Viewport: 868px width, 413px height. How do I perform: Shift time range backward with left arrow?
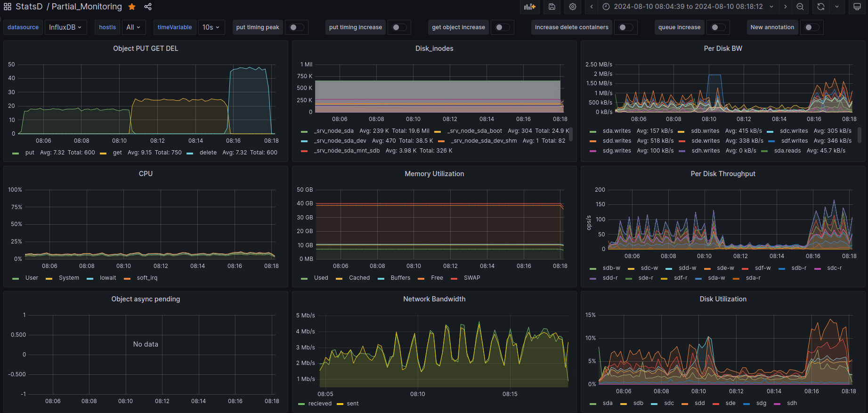(592, 7)
